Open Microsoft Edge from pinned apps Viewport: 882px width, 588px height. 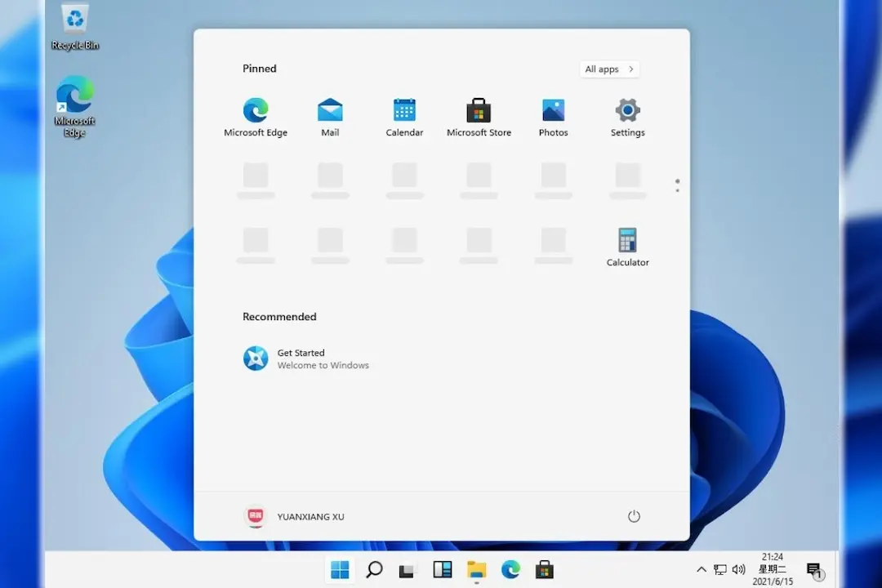(x=256, y=117)
